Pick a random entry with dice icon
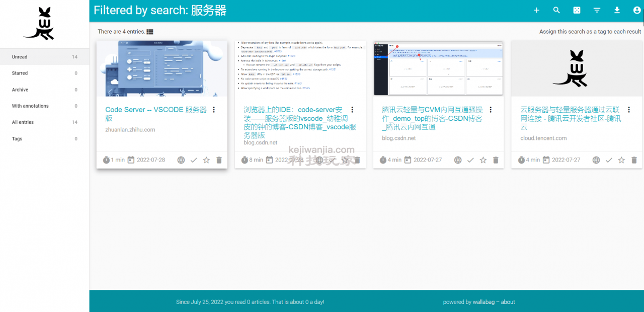Screen dimensions: 644x312 tap(577, 10)
